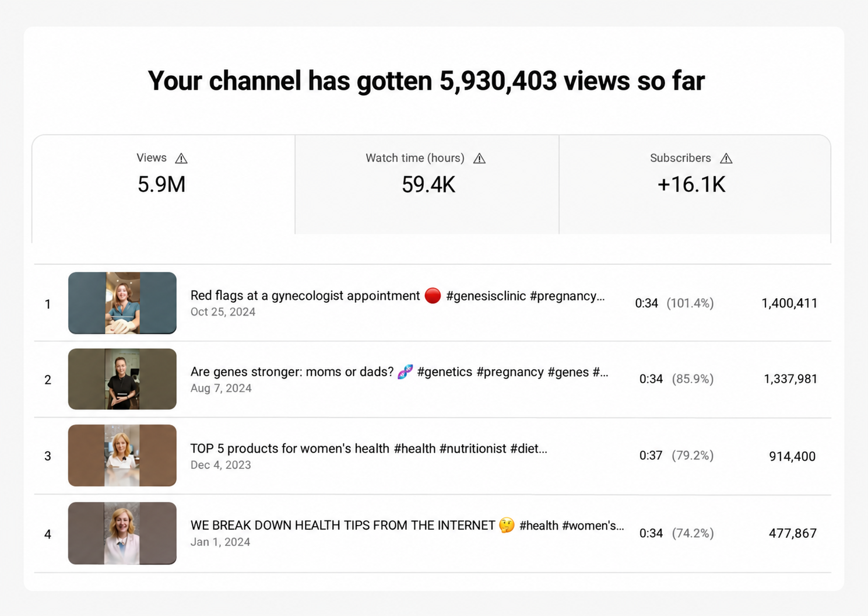
Task: Click the date 'Oct 25, 2024'
Action: [x=223, y=312]
